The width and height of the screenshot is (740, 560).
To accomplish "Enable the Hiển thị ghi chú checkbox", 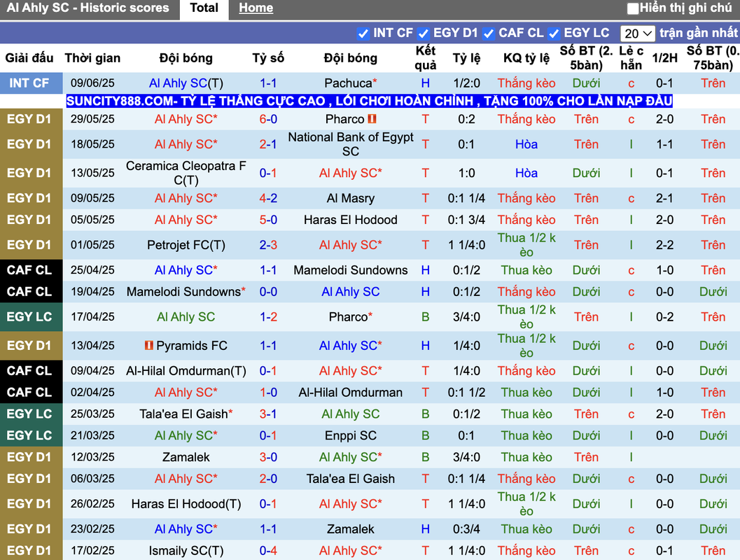I will click(x=633, y=8).
